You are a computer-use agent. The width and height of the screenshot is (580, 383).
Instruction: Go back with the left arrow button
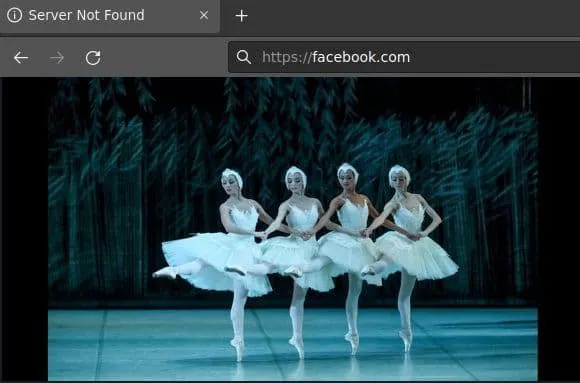[x=21, y=58]
